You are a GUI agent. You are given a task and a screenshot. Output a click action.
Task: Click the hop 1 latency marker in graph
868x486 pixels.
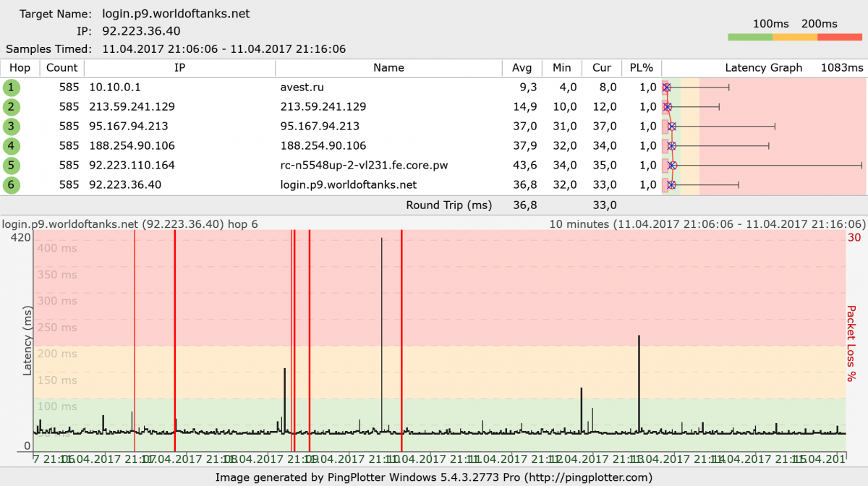(667, 88)
